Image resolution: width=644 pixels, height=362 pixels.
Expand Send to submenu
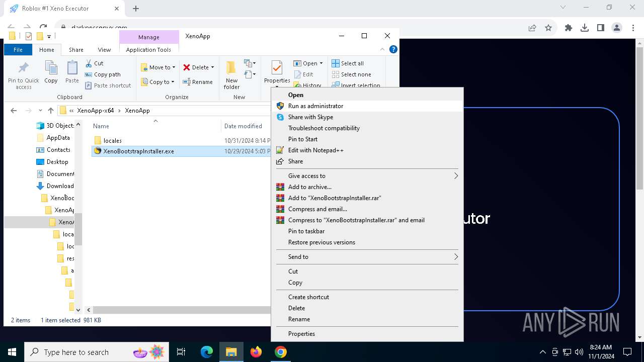pos(367,257)
